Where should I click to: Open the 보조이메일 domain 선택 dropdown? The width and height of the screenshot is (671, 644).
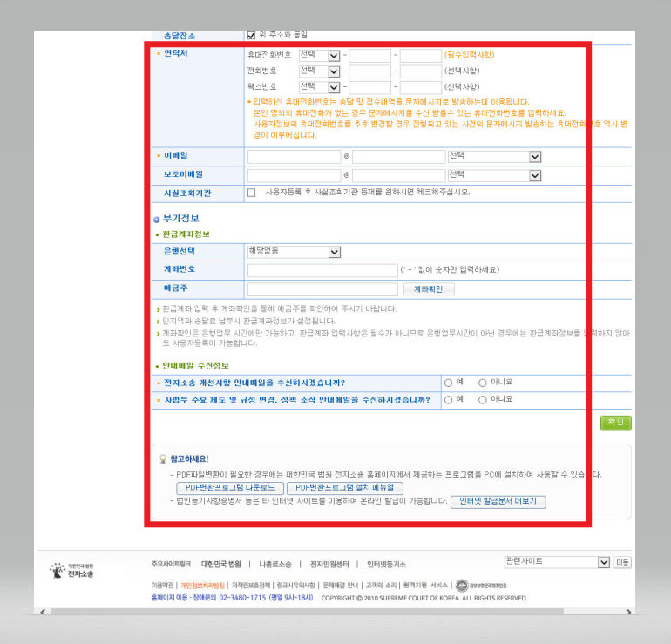(x=494, y=175)
